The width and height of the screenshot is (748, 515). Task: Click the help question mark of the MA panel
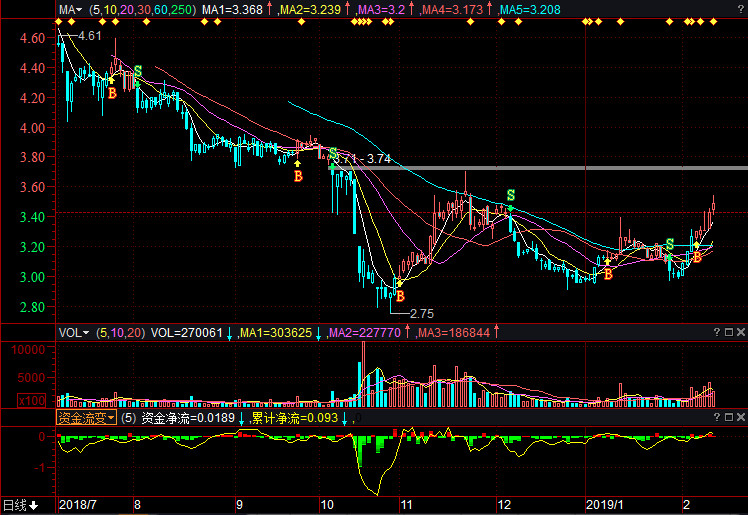pyautogui.click(x=741, y=10)
